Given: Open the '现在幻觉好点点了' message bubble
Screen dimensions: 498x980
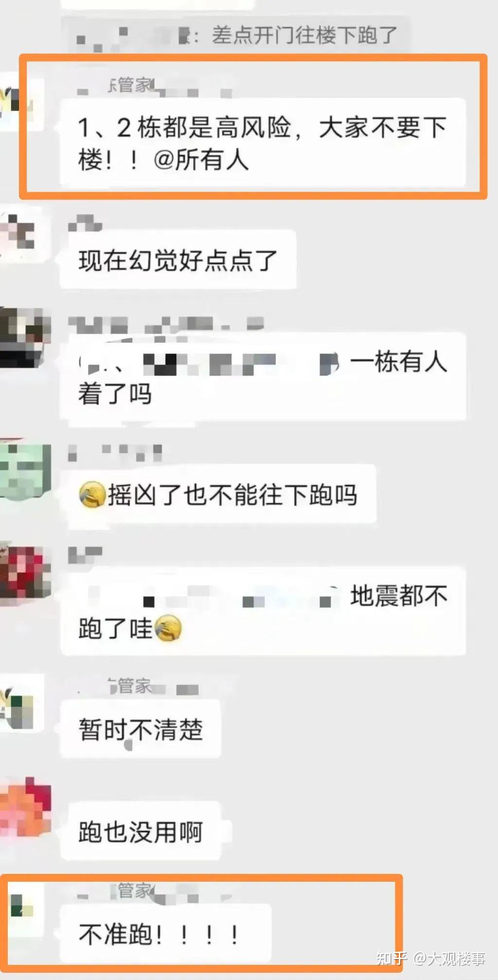Looking at the screenshot, I should tap(178, 260).
